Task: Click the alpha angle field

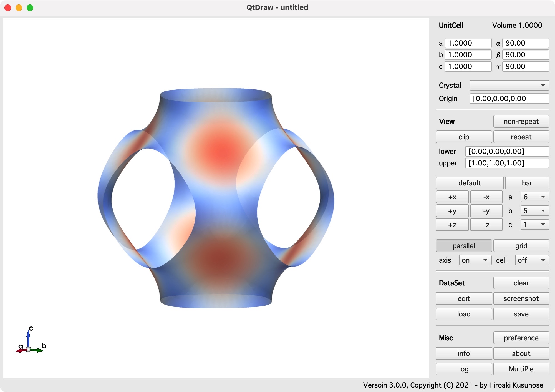Action: 525,43
